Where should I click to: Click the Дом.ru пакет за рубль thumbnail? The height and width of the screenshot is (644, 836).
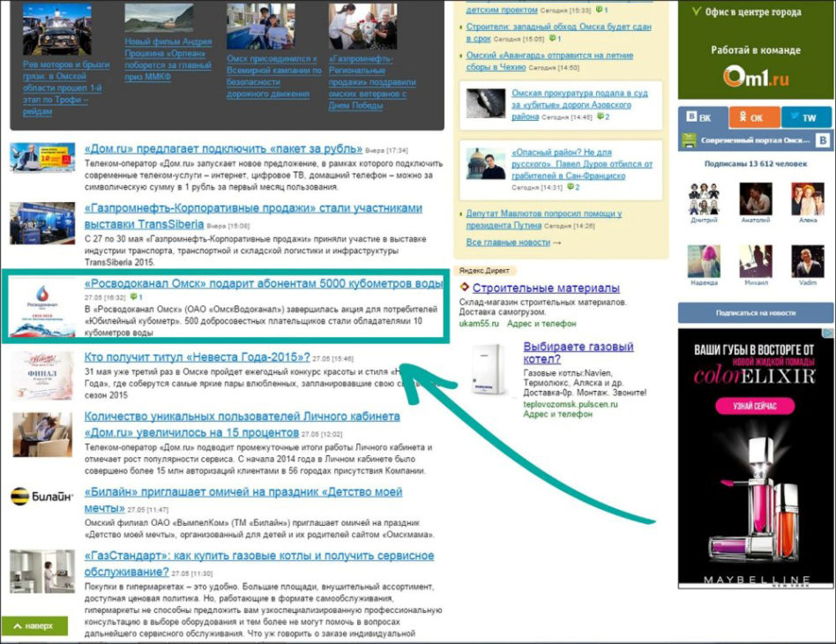point(42,157)
